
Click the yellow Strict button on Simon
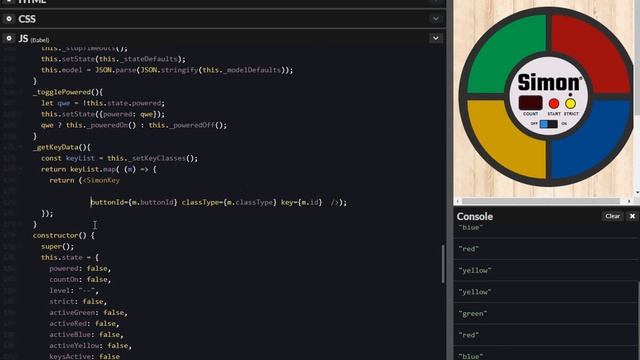pos(571,104)
